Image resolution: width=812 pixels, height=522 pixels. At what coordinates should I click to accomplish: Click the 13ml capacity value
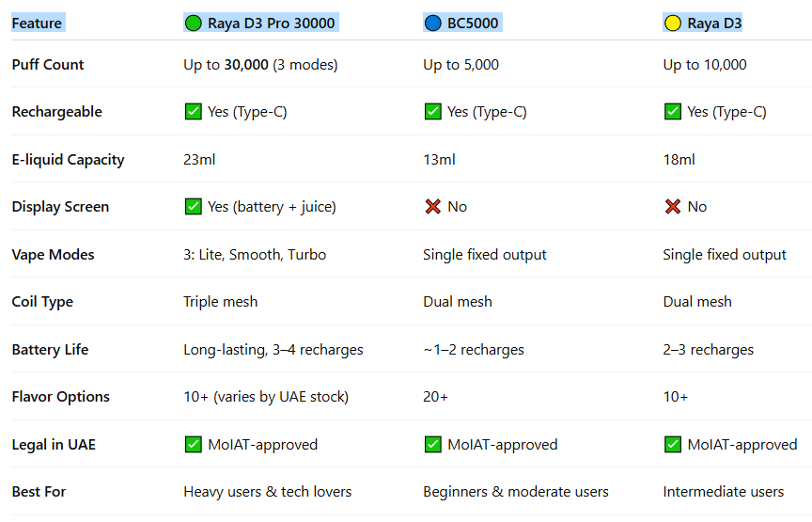pos(439,160)
